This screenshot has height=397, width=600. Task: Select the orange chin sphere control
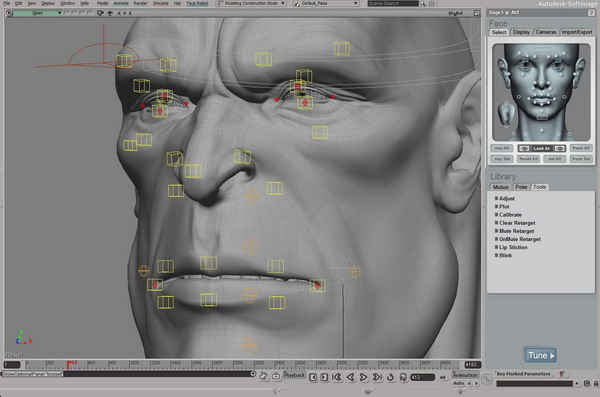coord(249,345)
